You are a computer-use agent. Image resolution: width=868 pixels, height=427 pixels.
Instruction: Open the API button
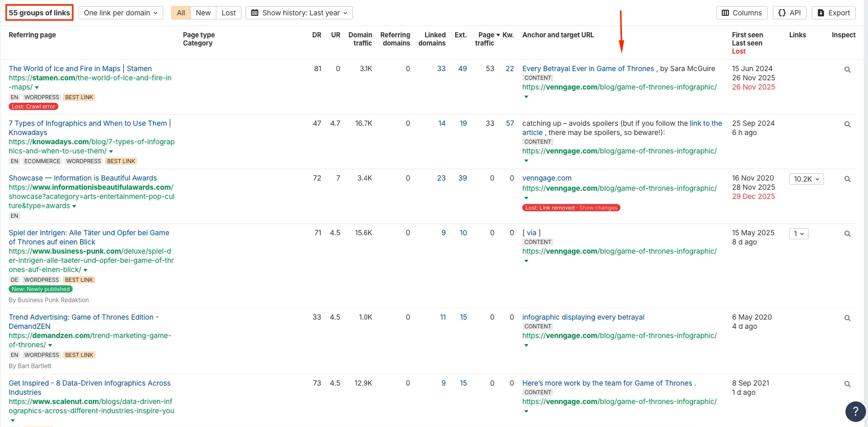pyautogui.click(x=789, y=13)
